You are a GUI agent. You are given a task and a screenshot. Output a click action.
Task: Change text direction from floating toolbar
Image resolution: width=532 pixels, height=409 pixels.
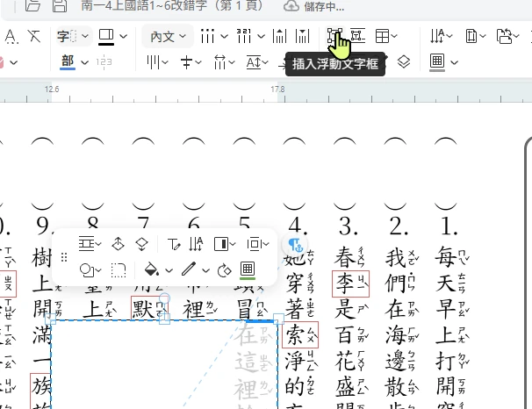[x=197, y=244]
